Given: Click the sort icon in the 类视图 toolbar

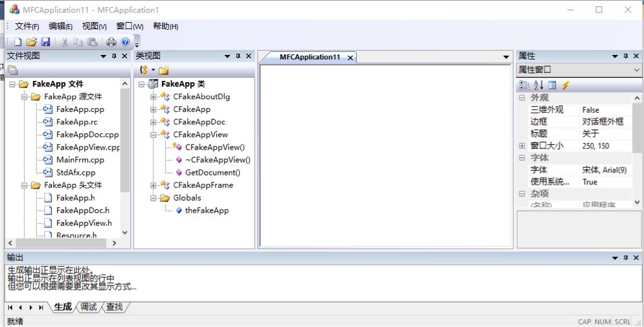Looking at the screenshot, I should tap(143, 70).
